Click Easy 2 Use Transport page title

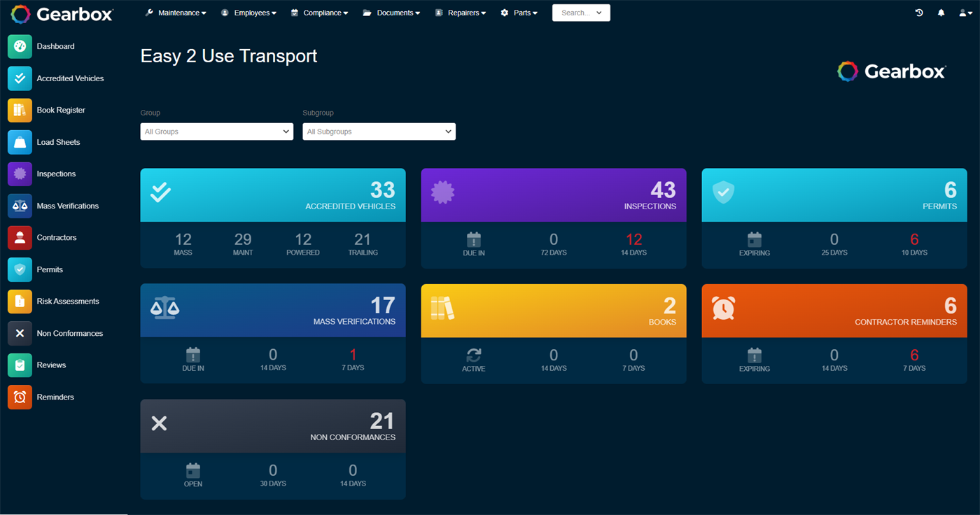pos(229,56)
